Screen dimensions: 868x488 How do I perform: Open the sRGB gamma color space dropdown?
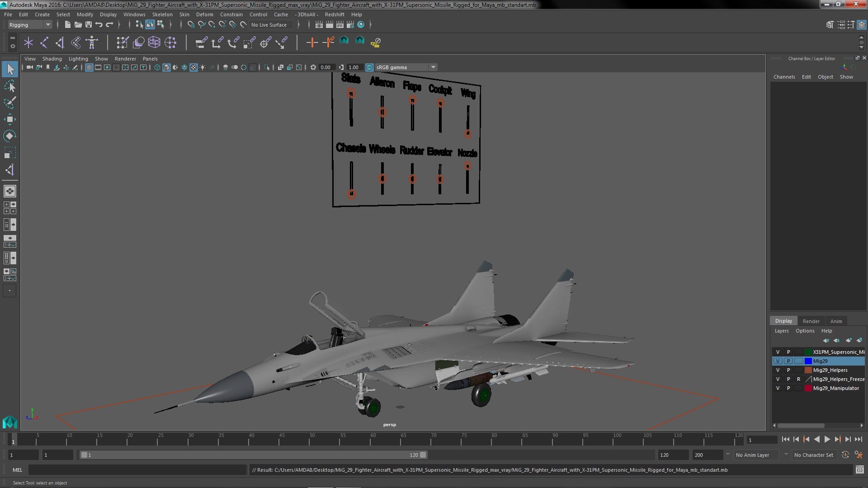pos(406,67)
